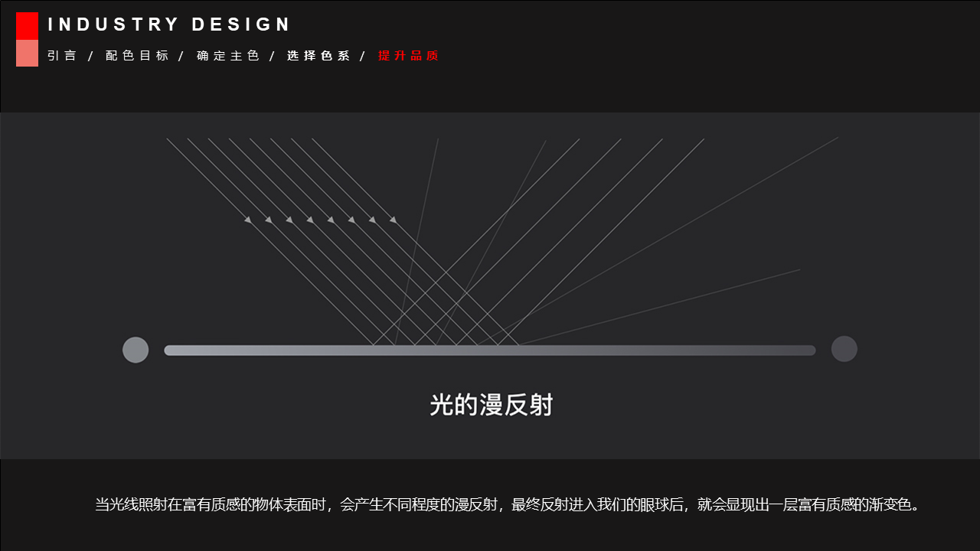Expand the 配色目标 section
The width and height of the screenshot is (980, 551).
point(138,55)
